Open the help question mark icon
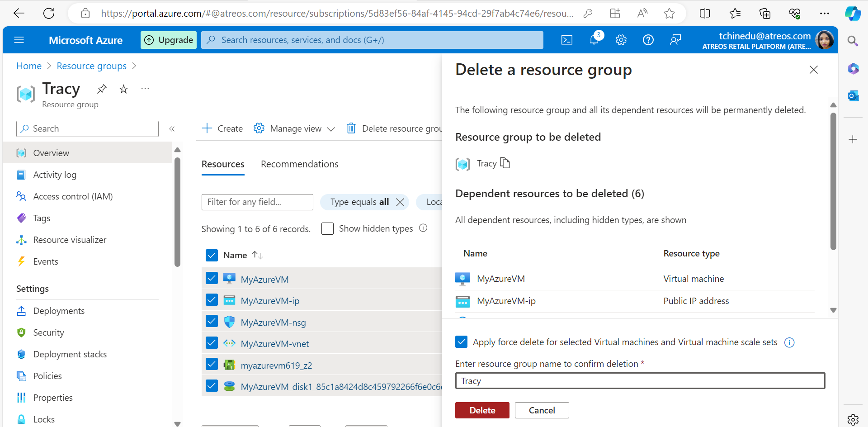Viewport: 868px width, 427px height. [x=648, y=40]
